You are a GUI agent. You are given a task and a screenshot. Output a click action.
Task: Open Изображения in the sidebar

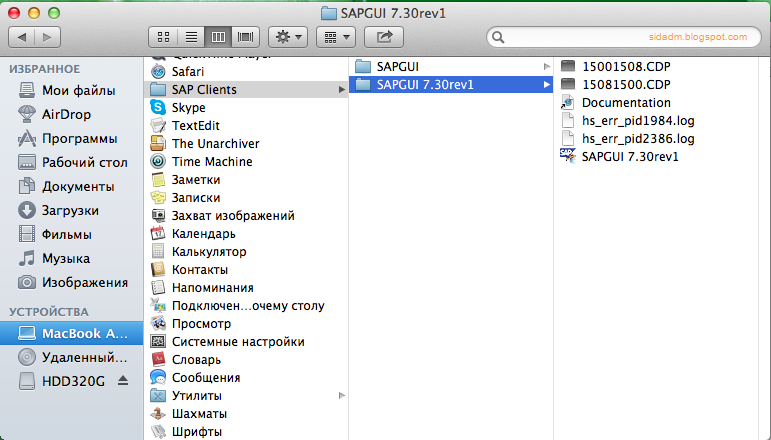click(71, 283)
